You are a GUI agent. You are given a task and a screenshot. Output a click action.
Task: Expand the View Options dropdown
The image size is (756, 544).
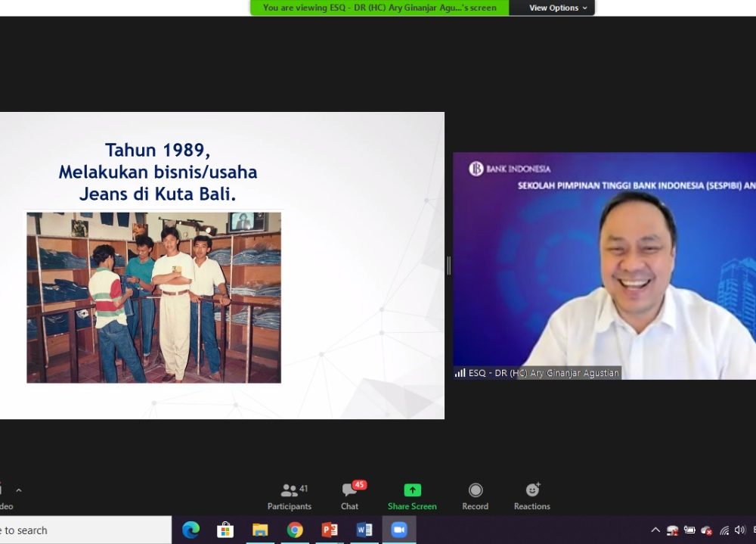pyautogui.click(x=558, y=8)
